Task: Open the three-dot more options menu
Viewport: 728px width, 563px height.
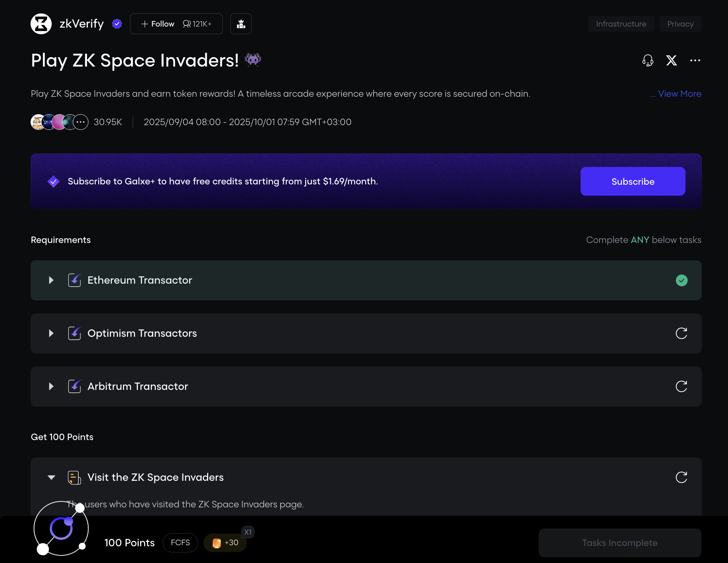Action: pyautogui.click(x=695, y=60)
